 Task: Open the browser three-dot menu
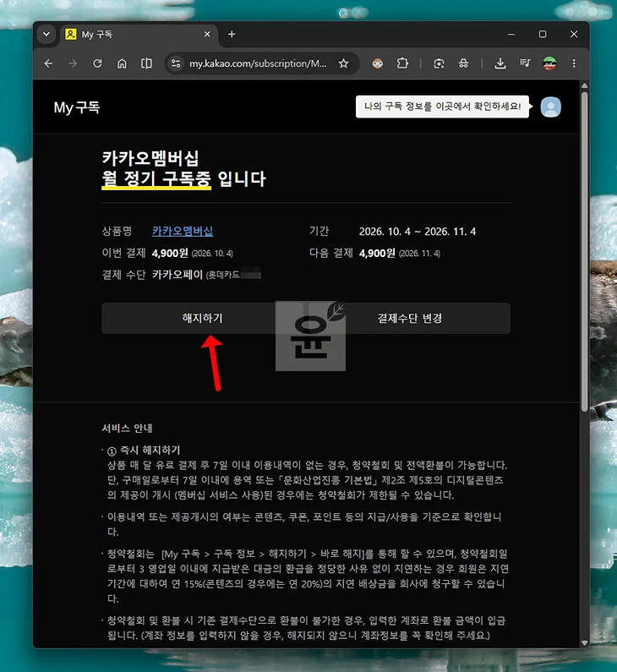574,64
